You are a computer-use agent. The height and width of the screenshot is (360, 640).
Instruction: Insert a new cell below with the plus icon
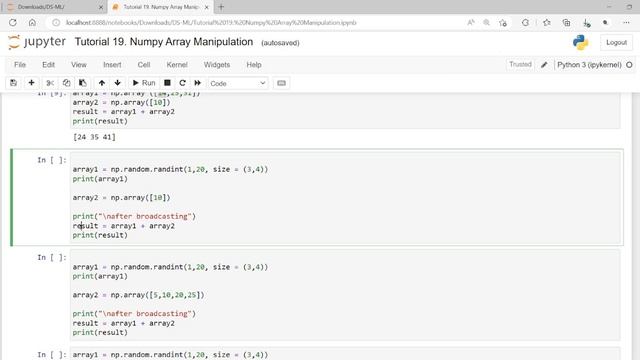pyautogui.click(x=31, y=83)
